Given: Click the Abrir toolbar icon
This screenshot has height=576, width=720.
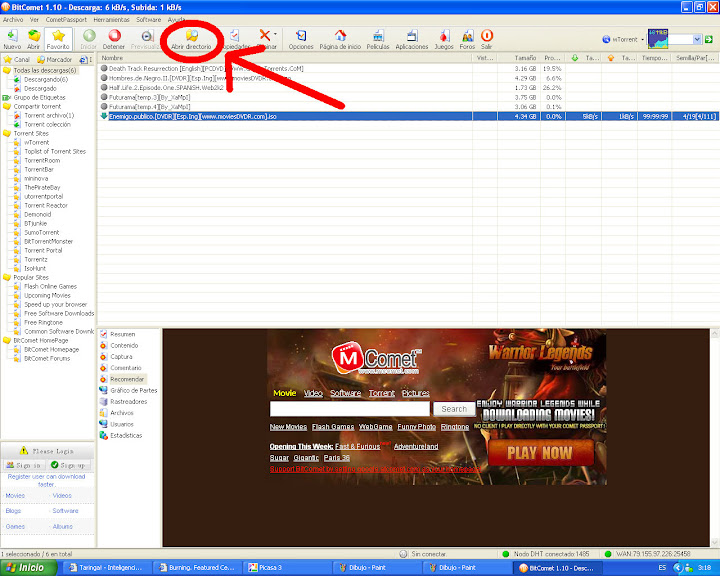Looking at the screenshot, I should pyautogui.click(x=34, y=36).
